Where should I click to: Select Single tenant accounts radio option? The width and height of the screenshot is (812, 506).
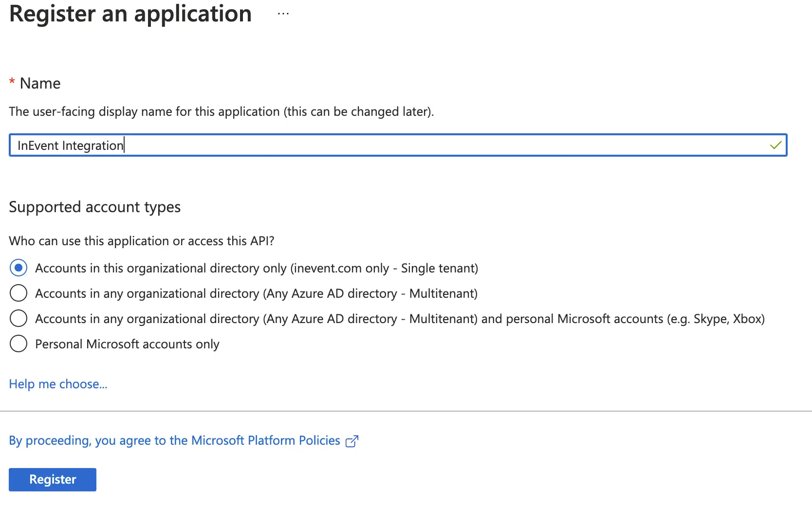(x=18, y=268)
